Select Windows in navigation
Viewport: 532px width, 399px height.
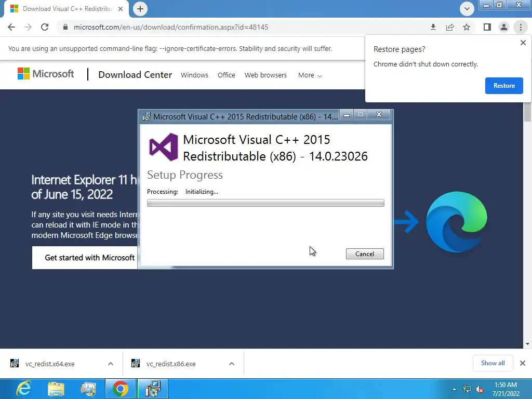pyautogui.click(x=194, y=75)
